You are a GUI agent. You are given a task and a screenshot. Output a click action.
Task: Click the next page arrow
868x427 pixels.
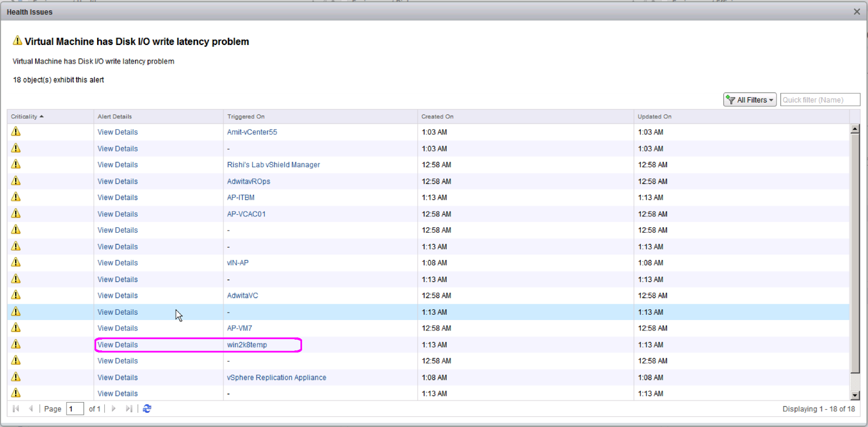coord(113,409)
